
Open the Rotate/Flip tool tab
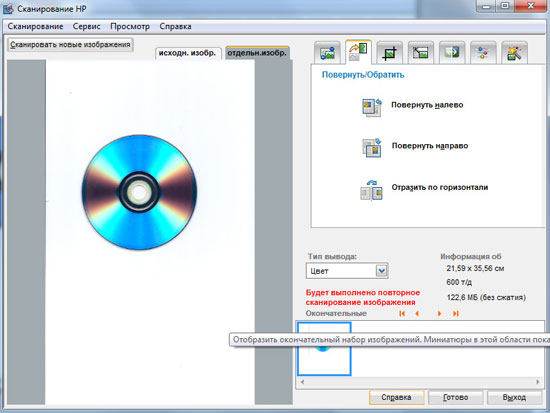[358, 52]
